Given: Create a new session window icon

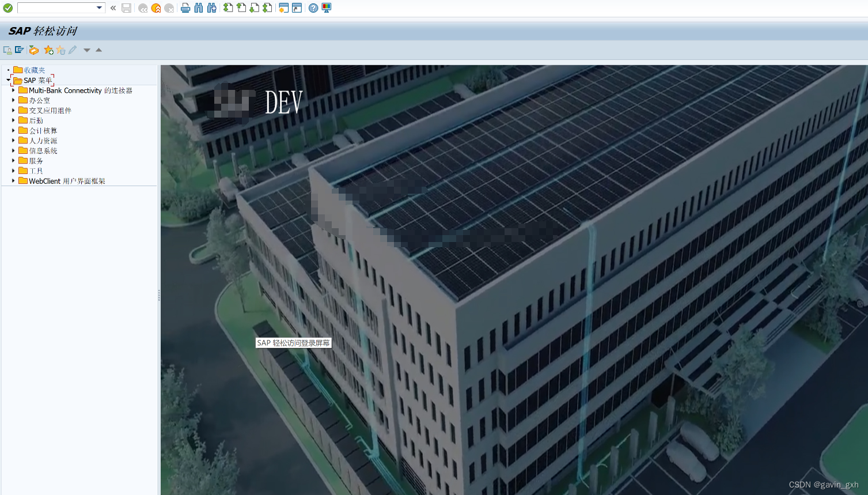Looking at the screenshot, I should coord(284,8).
